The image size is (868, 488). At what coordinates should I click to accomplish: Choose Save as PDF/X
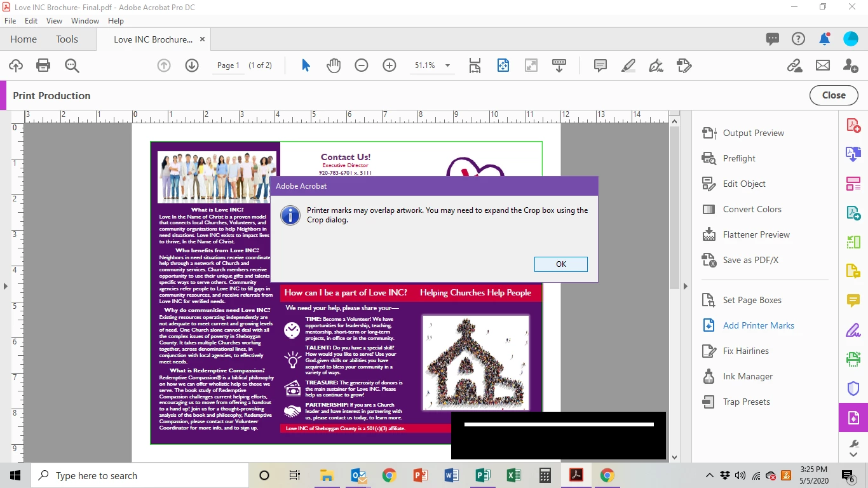[x=740, y=260]
